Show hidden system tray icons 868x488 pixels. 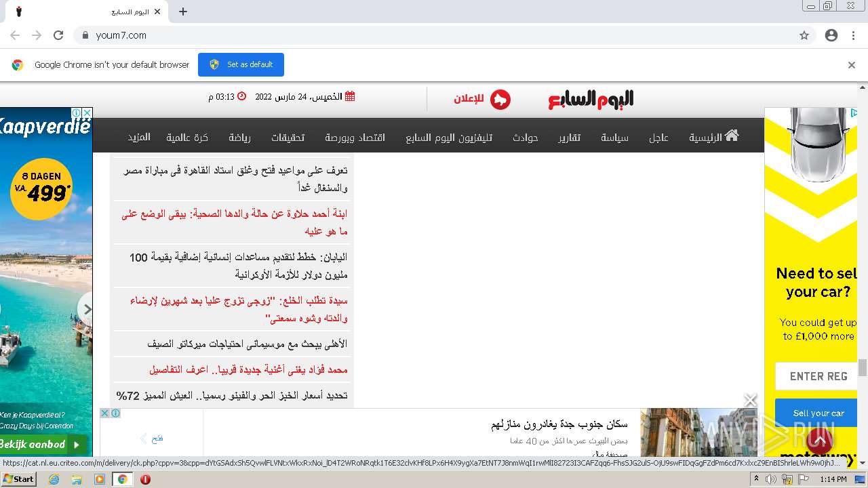point(757,479)
